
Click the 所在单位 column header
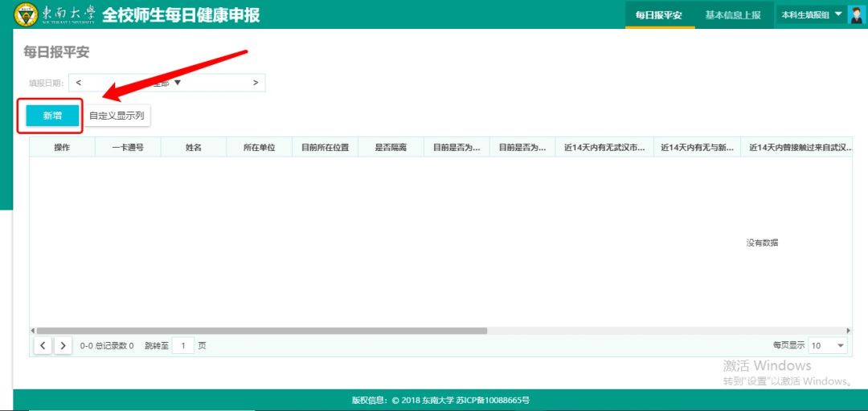point(260,148)
